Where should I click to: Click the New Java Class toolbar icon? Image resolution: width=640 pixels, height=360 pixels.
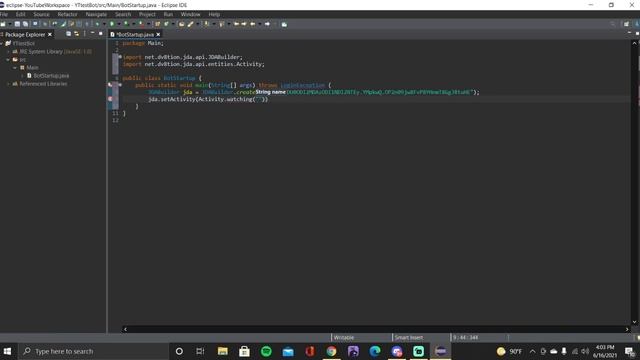(x=166, y=24)
